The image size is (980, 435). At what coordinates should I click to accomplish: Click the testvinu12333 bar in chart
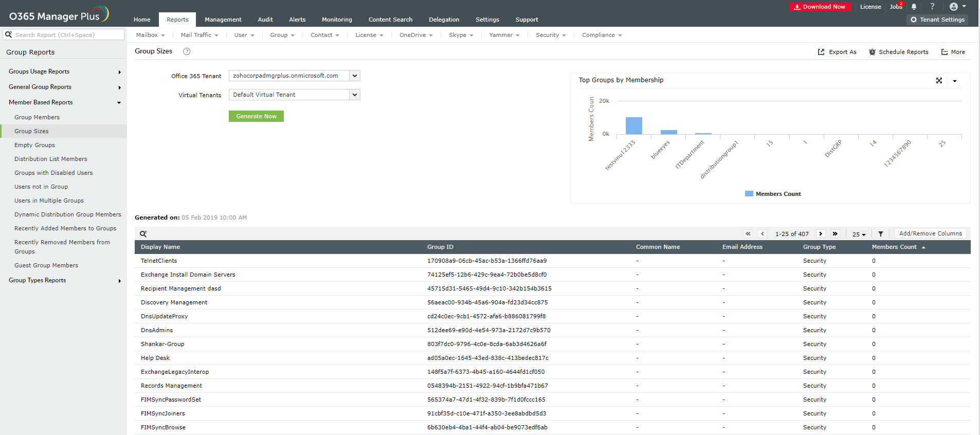tap(634, 125)
